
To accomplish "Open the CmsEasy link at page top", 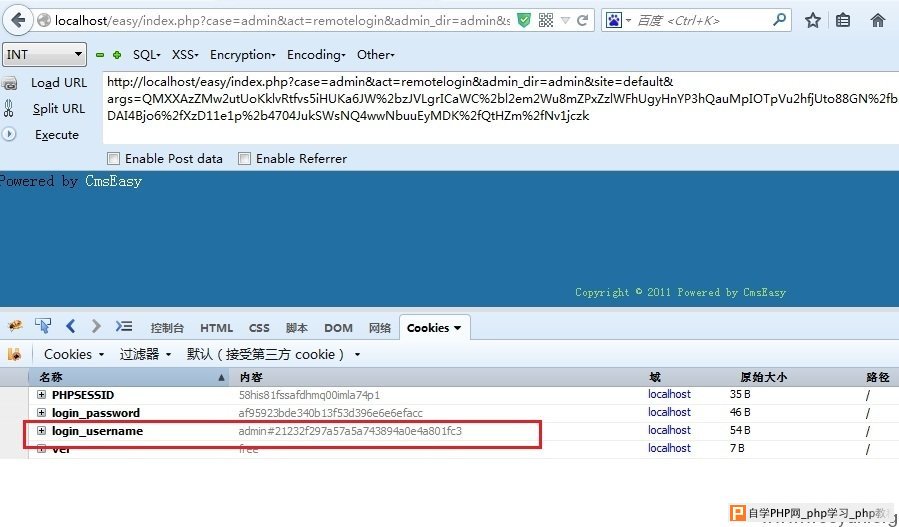I will [x=114, y=181].
